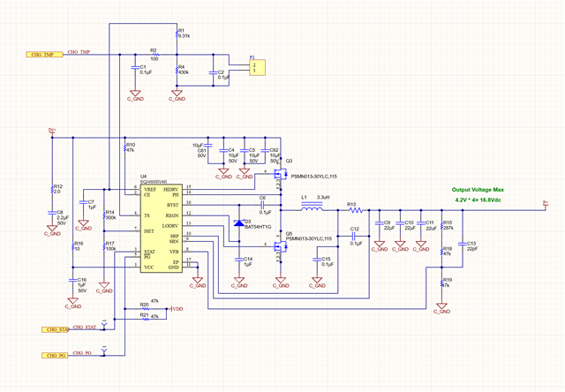
Task: Select the C15 capacitor symbol
Action: click(x=317, y=259)
